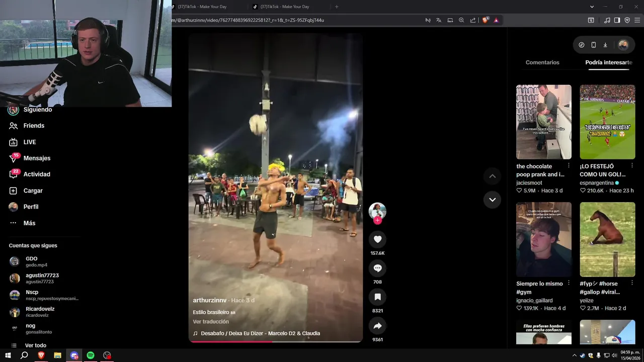Open followed account agustin77723
The width and height of the screenshot is (644, 362).
[34, 278]
